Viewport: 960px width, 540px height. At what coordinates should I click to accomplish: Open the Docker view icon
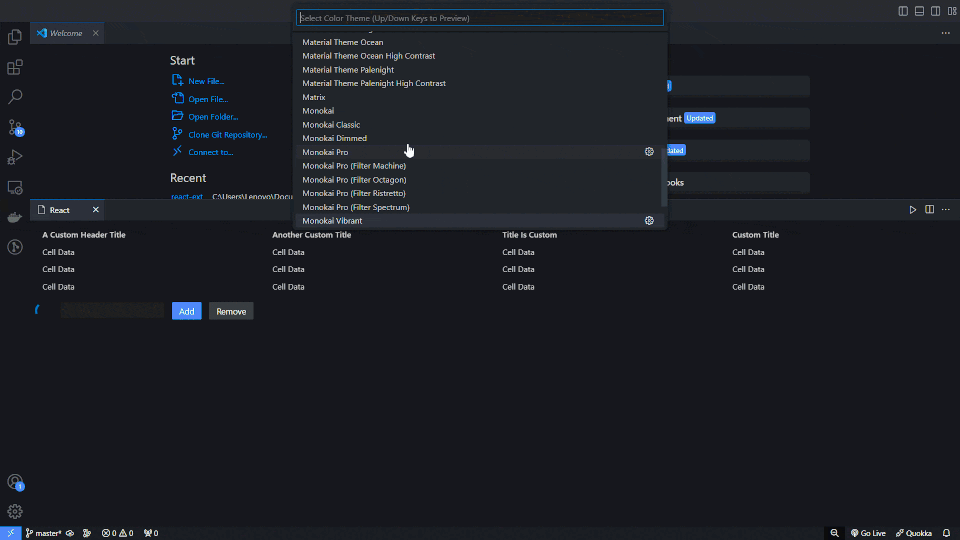(15, 217)
